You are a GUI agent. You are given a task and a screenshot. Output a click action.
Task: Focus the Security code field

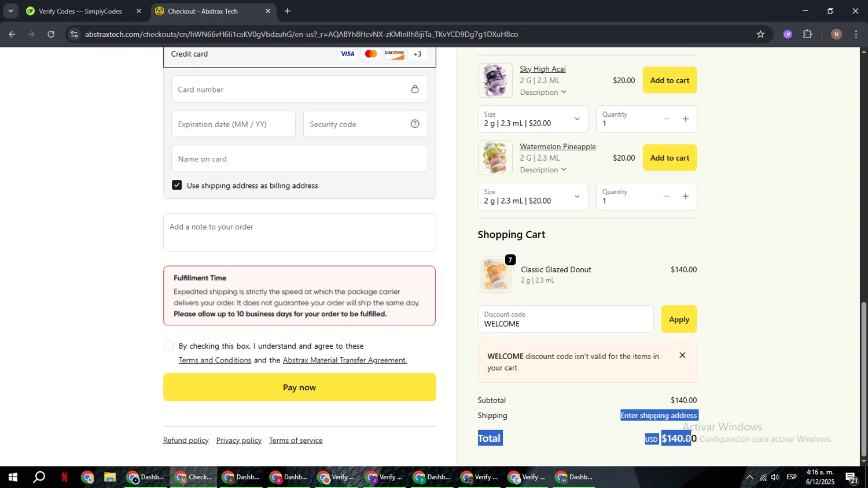(366, 124)
